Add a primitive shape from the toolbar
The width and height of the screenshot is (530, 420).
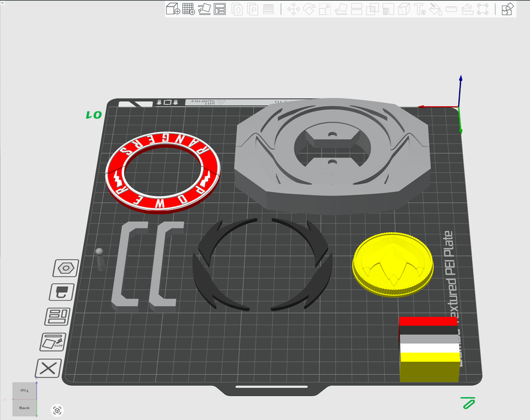click(x=188, y=9)
